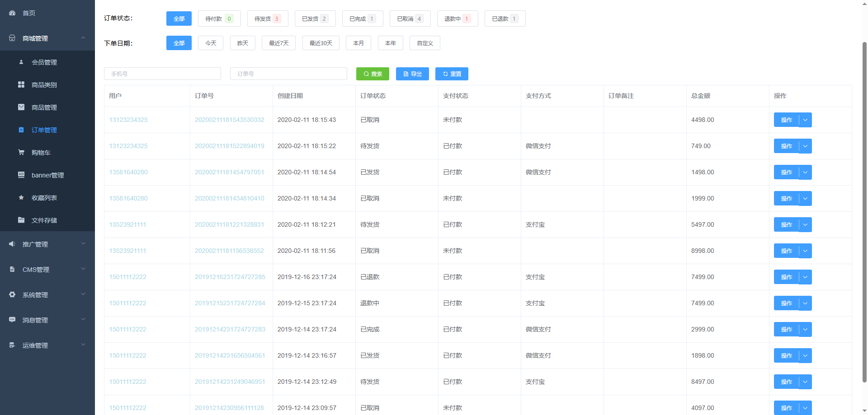Click the banner管理 AD icon
868x415 pixels.
tap(21, 175)
